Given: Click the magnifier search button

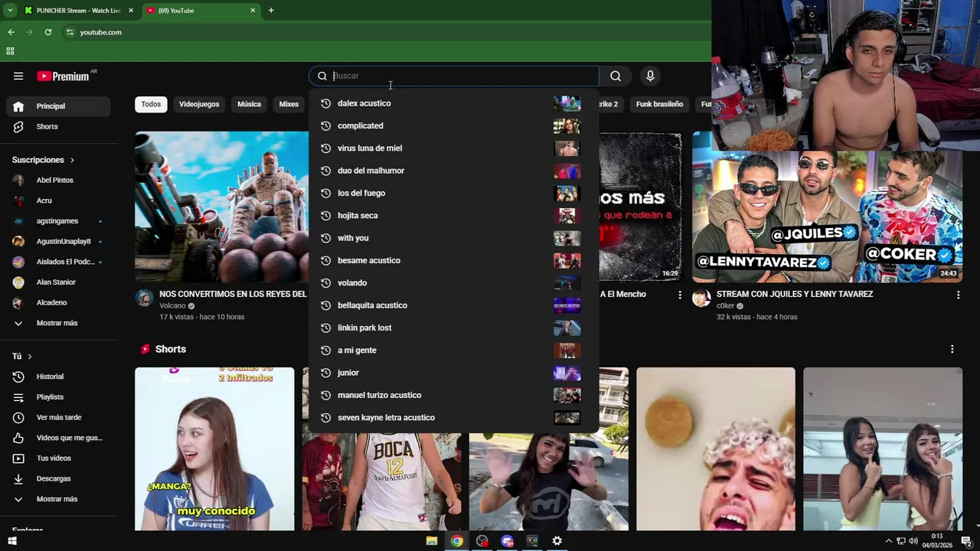Looking at the screenshot, I should point(616,76).
